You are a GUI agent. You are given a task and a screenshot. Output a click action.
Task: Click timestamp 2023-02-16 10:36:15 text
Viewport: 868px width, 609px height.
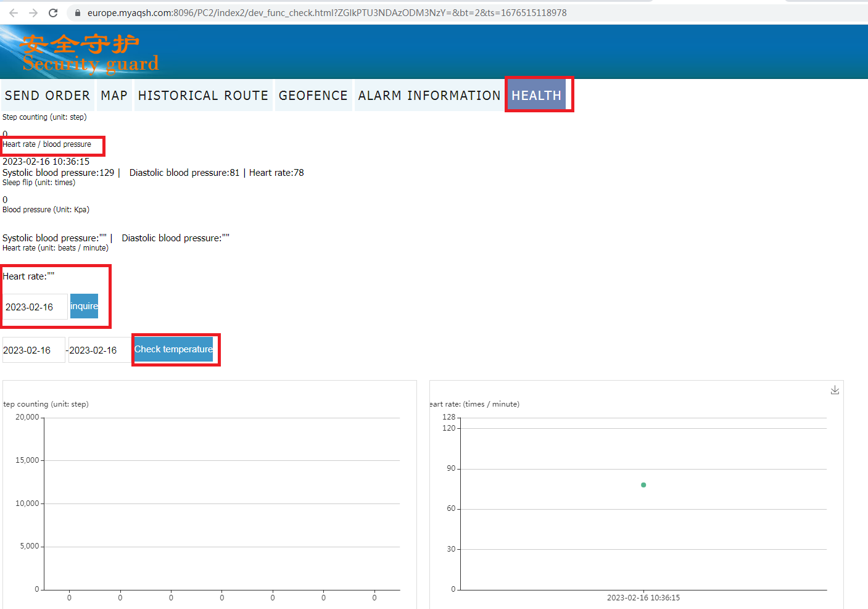pos(46,162)
